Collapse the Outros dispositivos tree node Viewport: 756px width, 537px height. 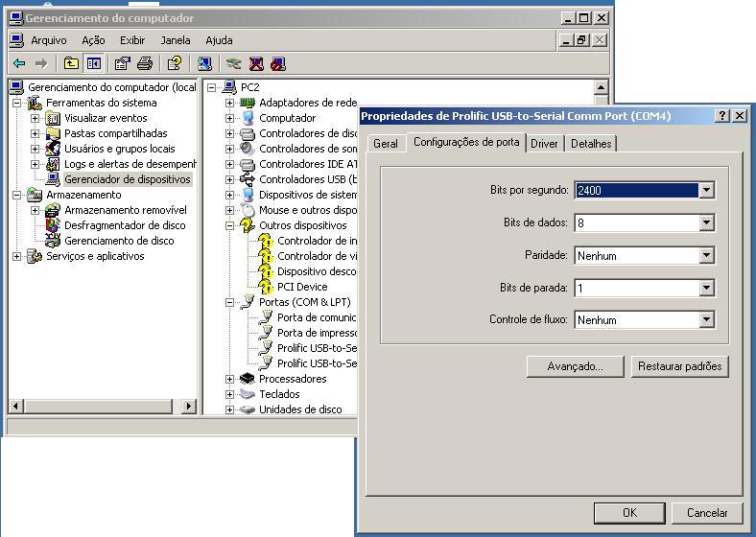tap(230, 225)
